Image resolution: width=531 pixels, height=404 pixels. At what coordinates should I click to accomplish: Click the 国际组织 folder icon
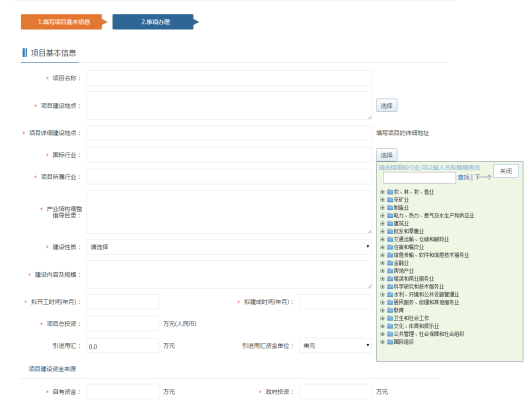390,342
